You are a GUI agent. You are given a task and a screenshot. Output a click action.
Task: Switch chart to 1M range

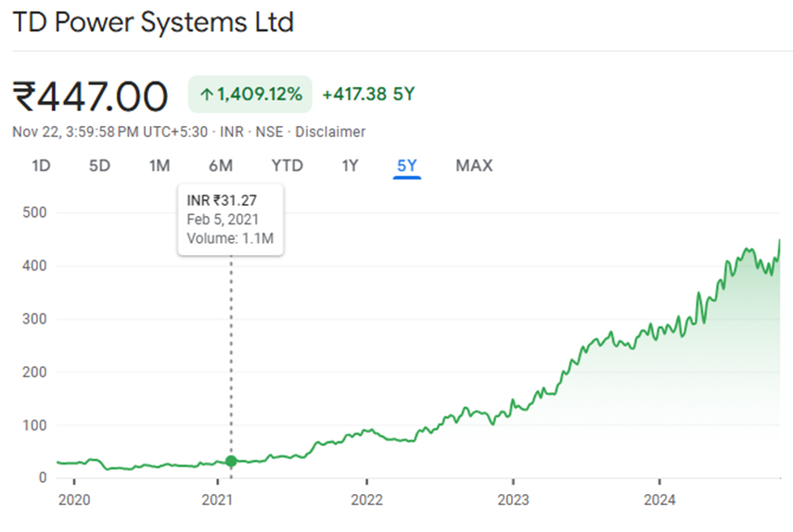(160, 166)
